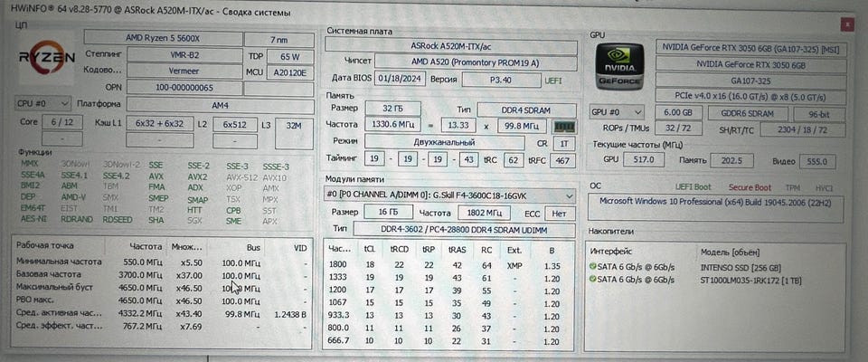Viewport: 868px width, 362px height.
Task: Click the INTENSO SSD [256 GB] entry
Action: [741, 267]
